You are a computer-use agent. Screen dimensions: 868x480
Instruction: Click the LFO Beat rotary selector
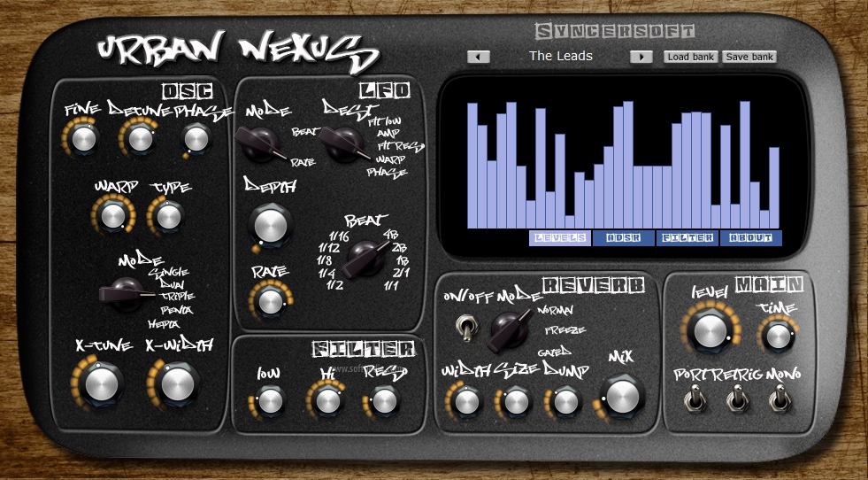[x=365, y=259]
